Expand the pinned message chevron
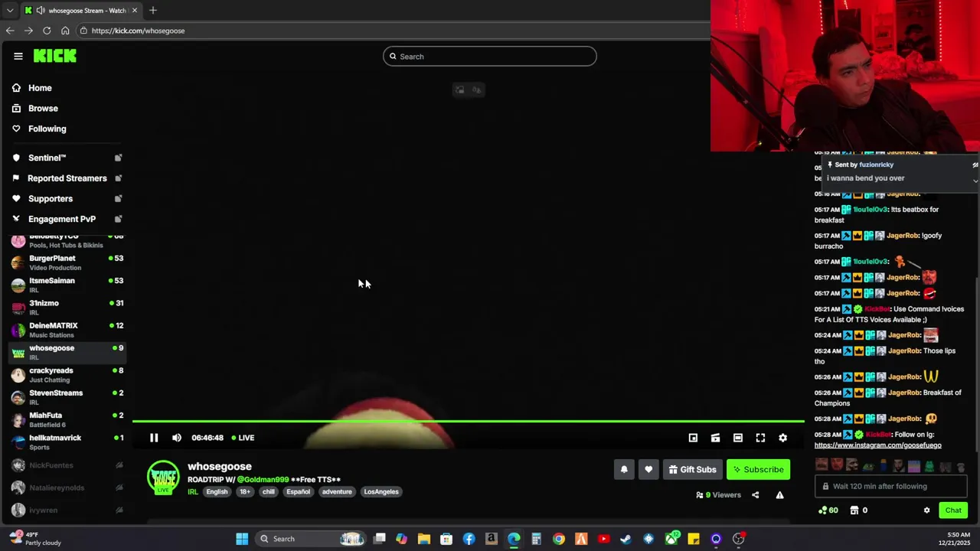Image resolution: width=980 pixels, height=551 pixels. point(975,181)
